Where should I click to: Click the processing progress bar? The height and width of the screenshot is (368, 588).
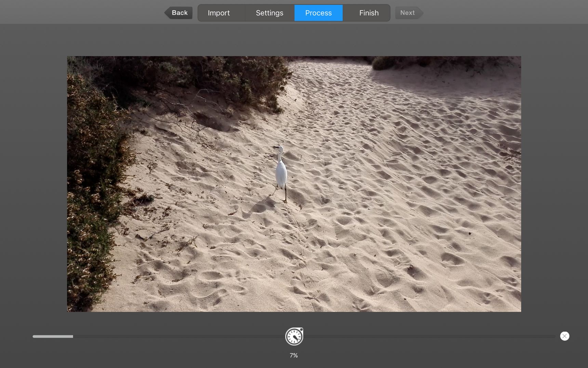click(294, 337)
